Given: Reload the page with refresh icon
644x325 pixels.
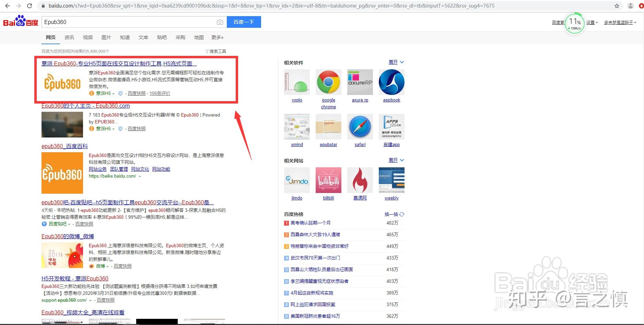Looking at the screenshot, I should (30, 6).
